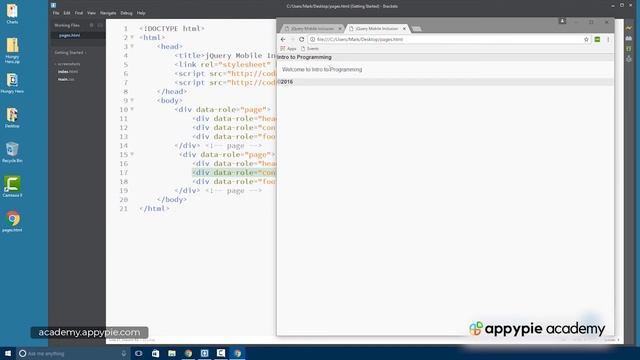Fold the body tag on line 9
This screenshot has height=360, width=640.
pos(132,100)
